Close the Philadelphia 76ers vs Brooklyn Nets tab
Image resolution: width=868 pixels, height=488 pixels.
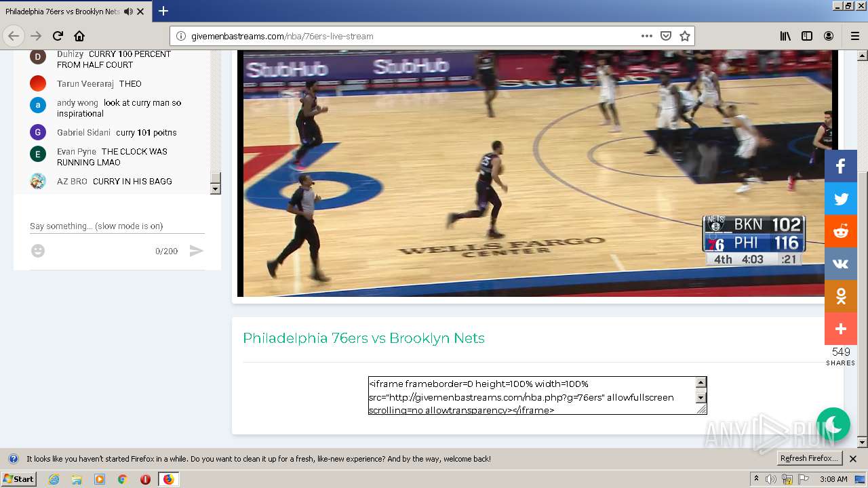140,12
